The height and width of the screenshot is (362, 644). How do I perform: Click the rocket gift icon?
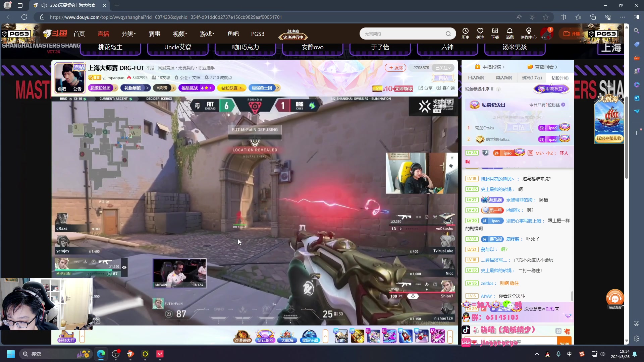coord(406,336)
